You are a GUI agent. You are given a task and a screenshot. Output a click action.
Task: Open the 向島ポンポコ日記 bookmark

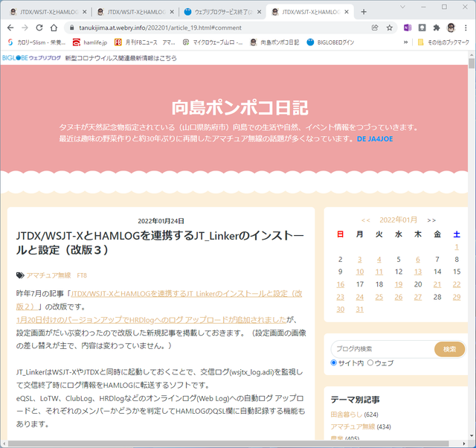[x=274, y=42]
